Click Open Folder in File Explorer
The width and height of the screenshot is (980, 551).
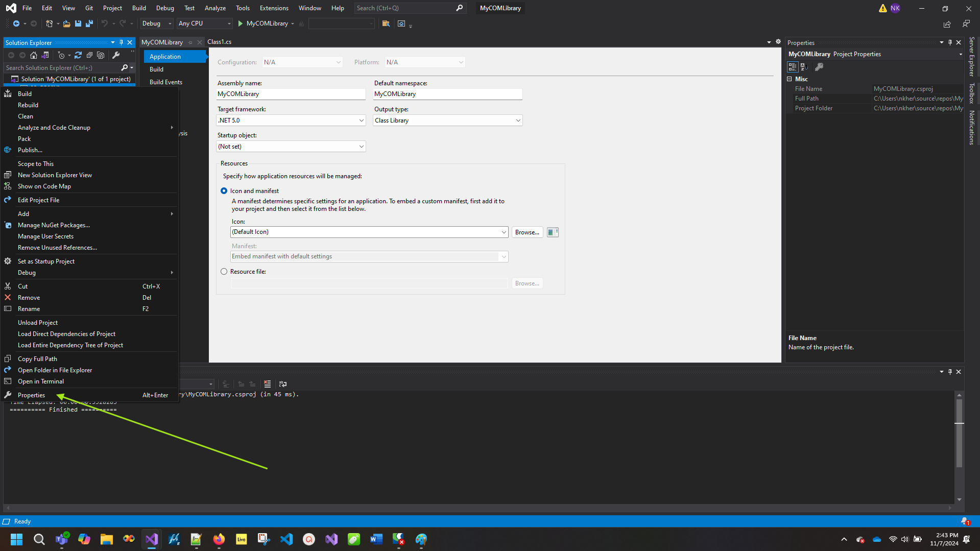click(x=89, y=370)
